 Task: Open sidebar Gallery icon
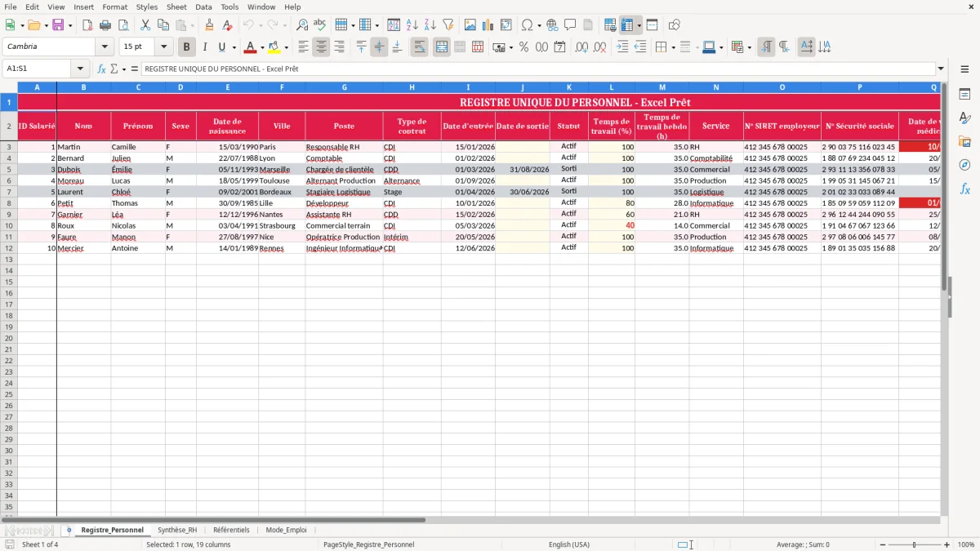[964, 141]
